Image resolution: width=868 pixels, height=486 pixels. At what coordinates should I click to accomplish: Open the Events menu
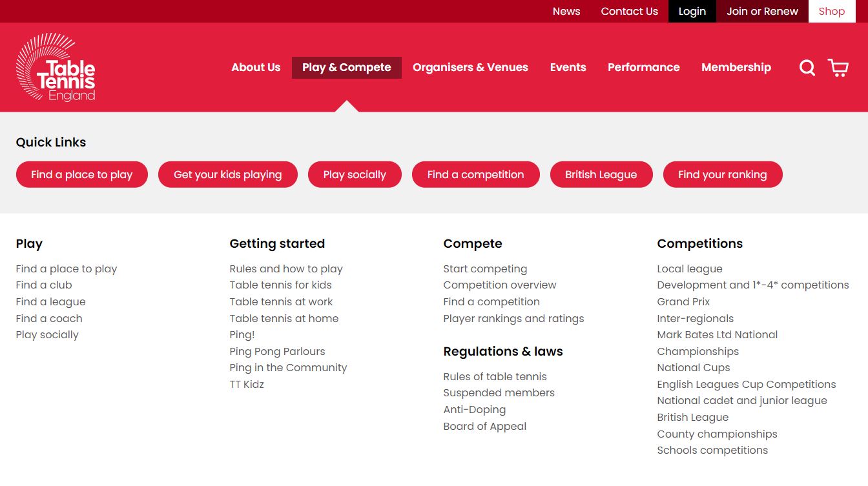point(568,67)
